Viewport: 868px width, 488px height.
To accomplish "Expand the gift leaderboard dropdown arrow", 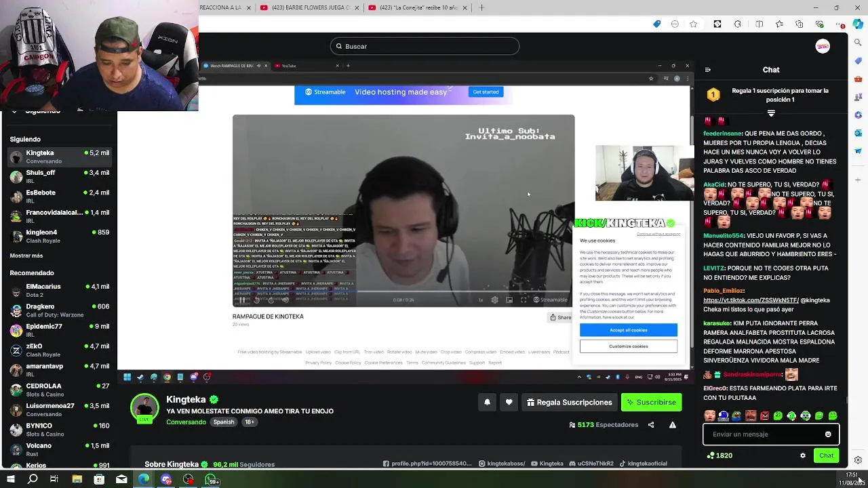I will tap(771, 113).
